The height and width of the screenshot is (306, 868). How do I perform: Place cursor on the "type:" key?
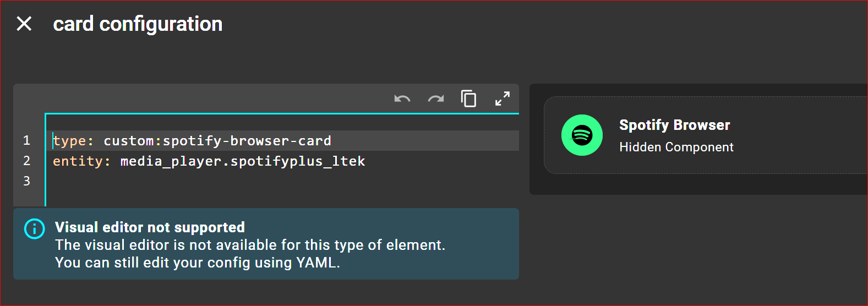point(70,141)
